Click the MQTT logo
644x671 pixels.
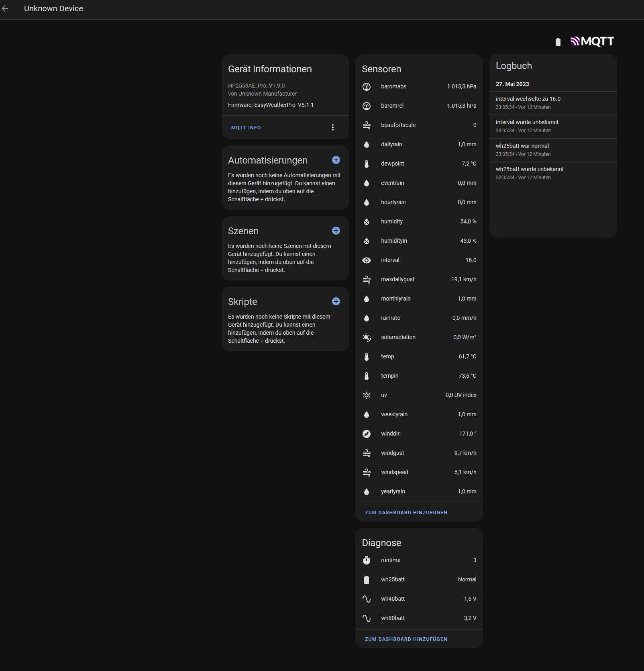(x=592, y=41)
